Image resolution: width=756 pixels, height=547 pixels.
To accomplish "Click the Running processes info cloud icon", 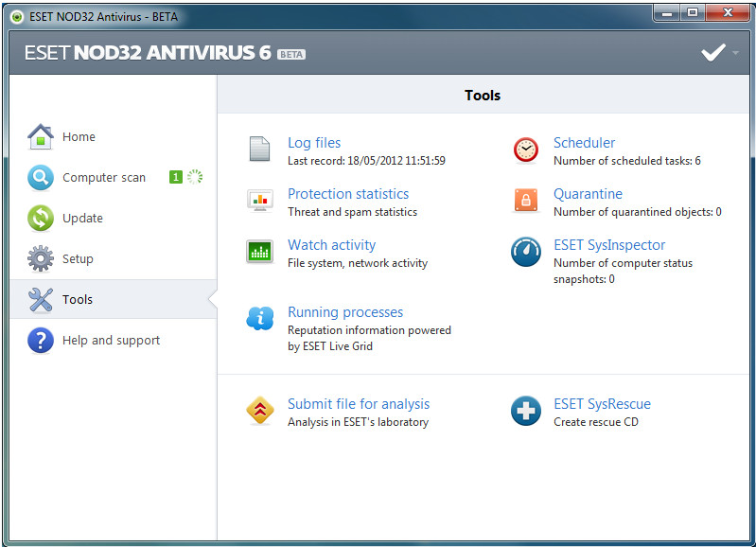I will [260, 318].
